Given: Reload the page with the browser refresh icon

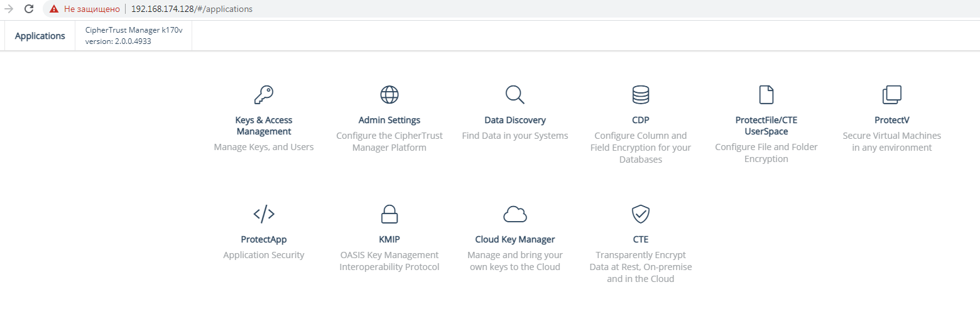Looking at the screenshot, I should 29,9.
